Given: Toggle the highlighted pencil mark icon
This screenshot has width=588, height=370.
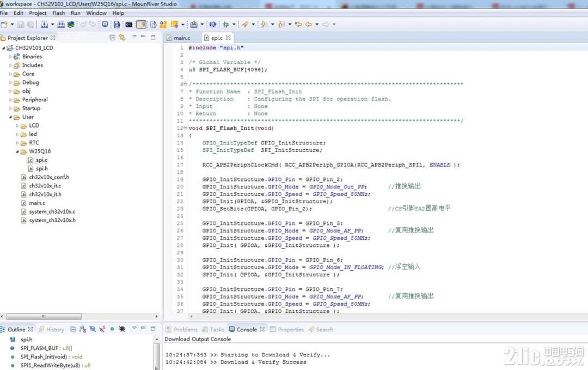Looking at the screenshot, I should tap(142, 25).
